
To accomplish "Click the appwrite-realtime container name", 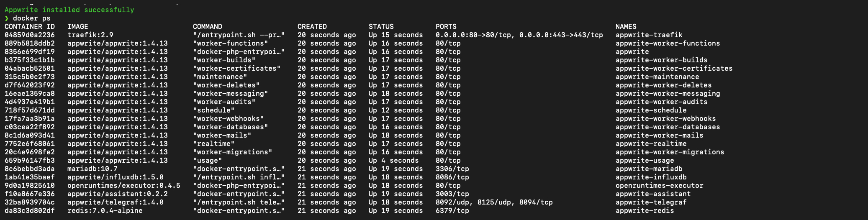I will click(651, 144).
